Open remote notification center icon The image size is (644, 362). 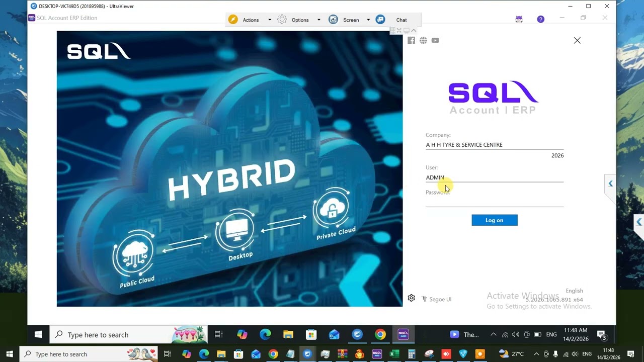click(x=601, y=335)
